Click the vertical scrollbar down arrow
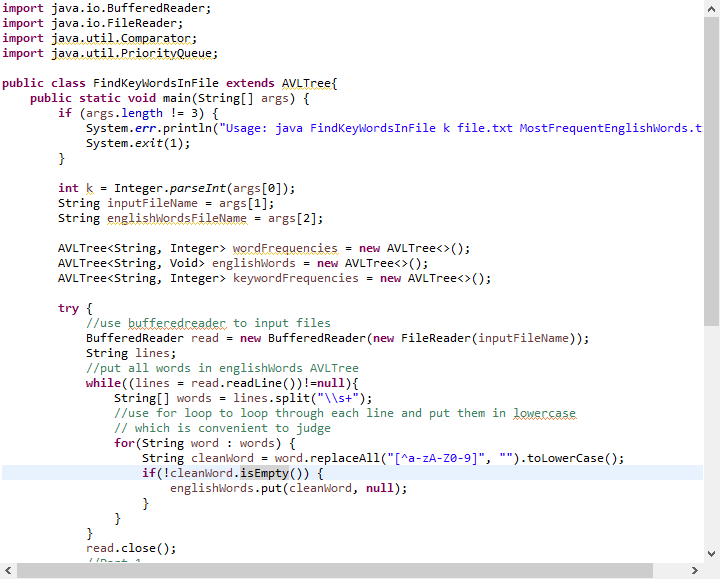The width and height of the screenshot is (720, 579). (711, 554)
